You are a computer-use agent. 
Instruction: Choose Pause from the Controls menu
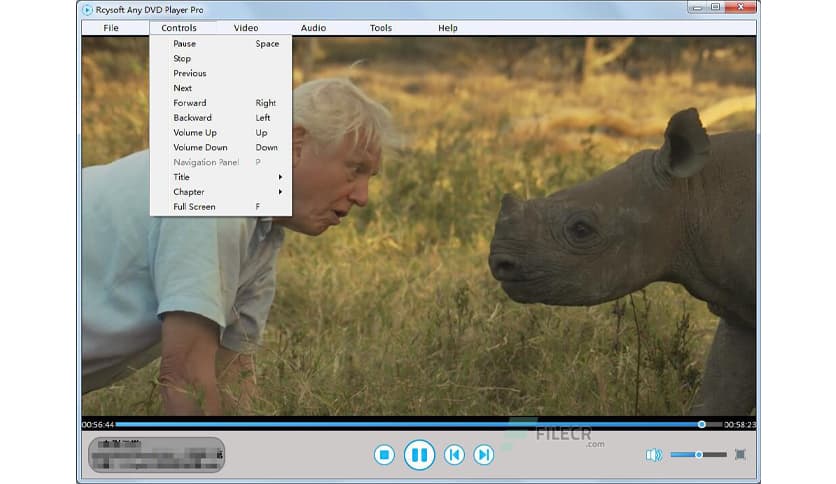[221, 44]
